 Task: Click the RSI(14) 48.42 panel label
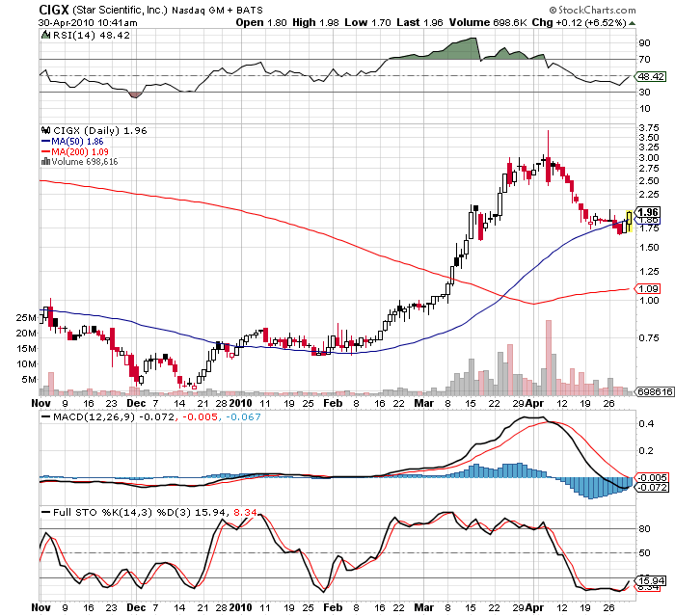[92, 35]
